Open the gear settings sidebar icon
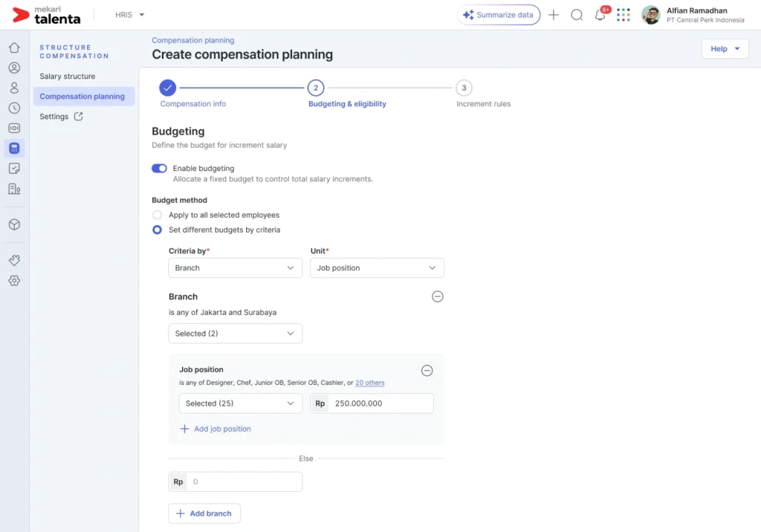761x532 pixels. (x=14, y=281)
